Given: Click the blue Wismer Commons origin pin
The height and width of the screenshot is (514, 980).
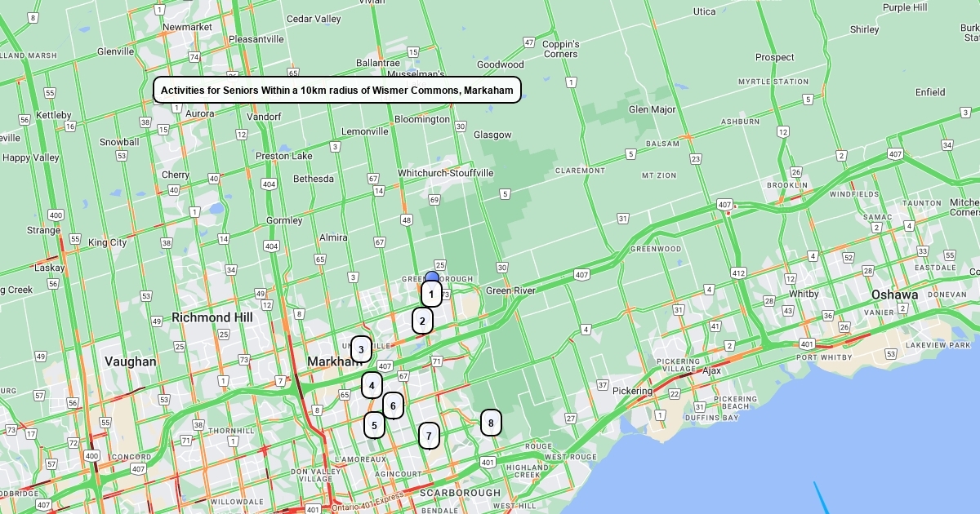Looking at the screenshot, I should [432, 277].
